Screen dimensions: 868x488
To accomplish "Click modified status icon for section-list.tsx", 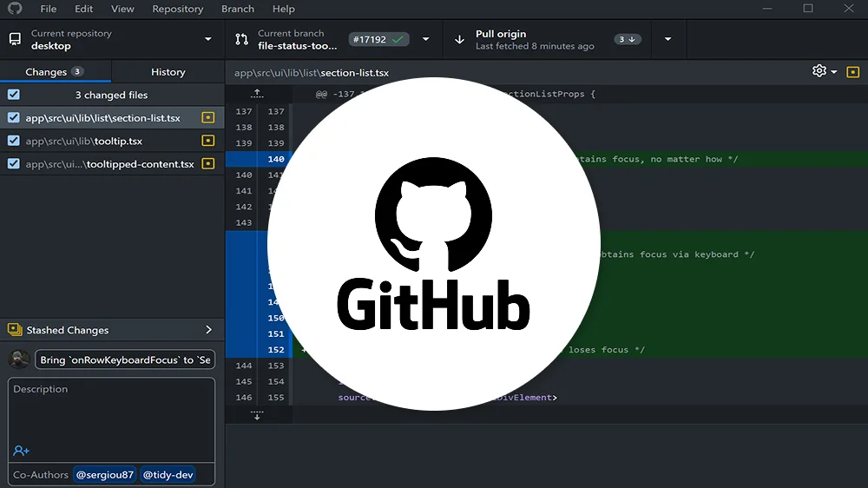I will 208,117.
